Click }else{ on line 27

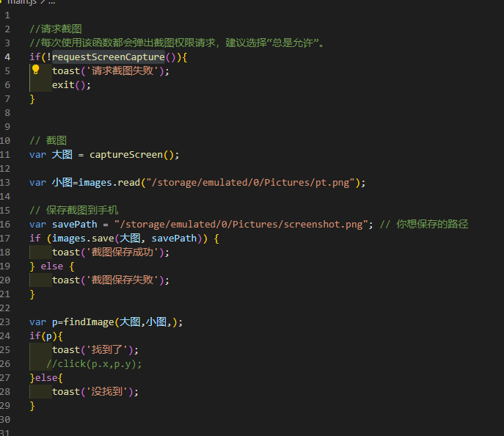pyautogui.click(x=46, y=378)
